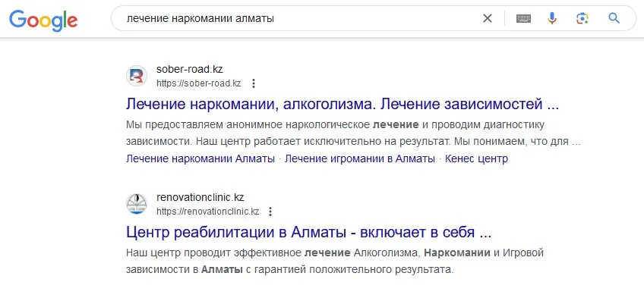The image size is (644, 298).
Task: Click the renovationclinic.kz site name label
Action: [200, 197]
